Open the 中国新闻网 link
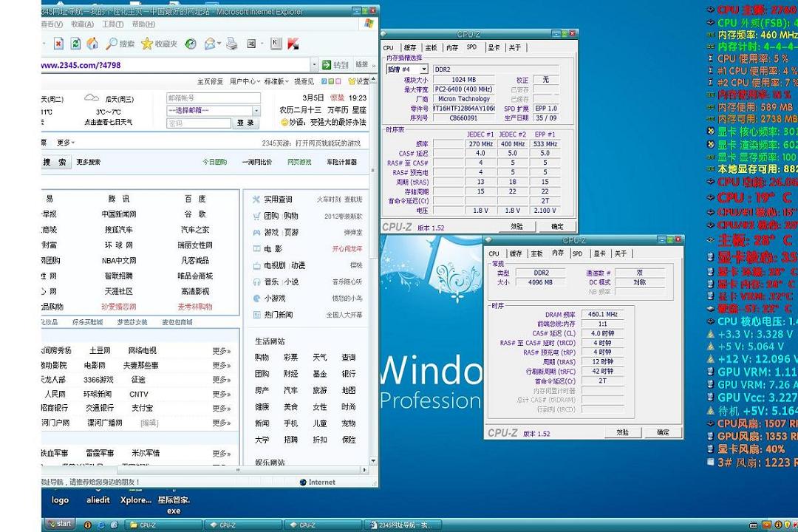Screen dimensions: 798x532 [118, 214]
